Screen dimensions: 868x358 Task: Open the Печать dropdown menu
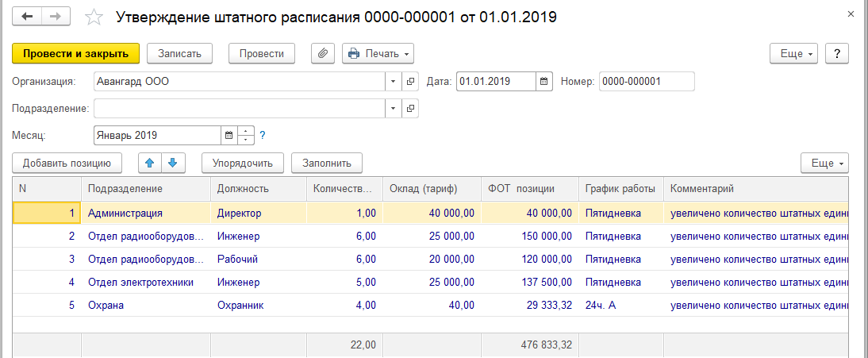(x=378, y=53)
